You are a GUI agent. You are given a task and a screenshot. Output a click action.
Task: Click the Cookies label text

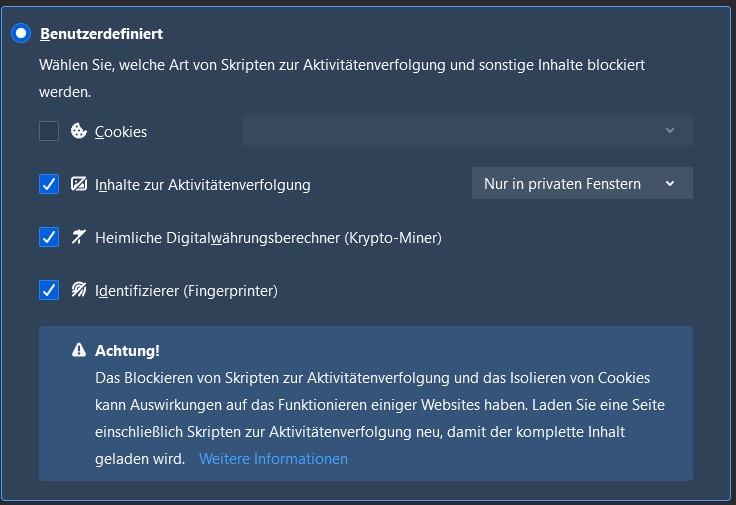121,132
